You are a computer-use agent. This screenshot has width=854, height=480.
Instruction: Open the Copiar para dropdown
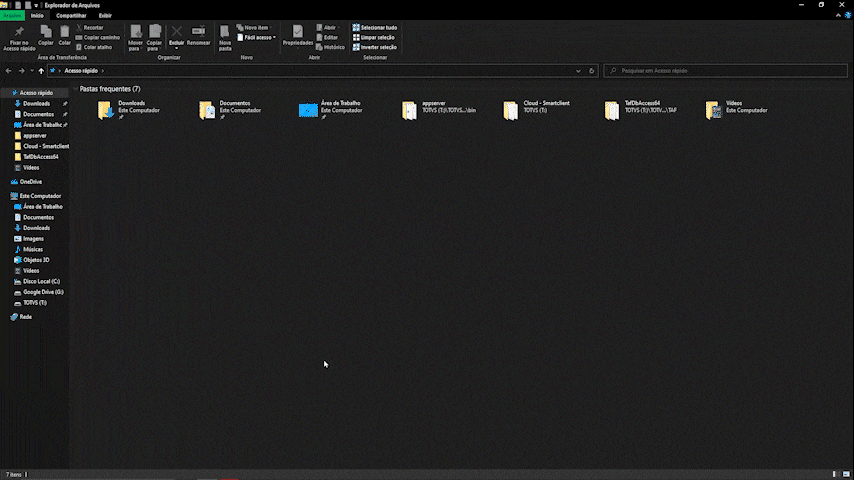click(x=155, y=38)
